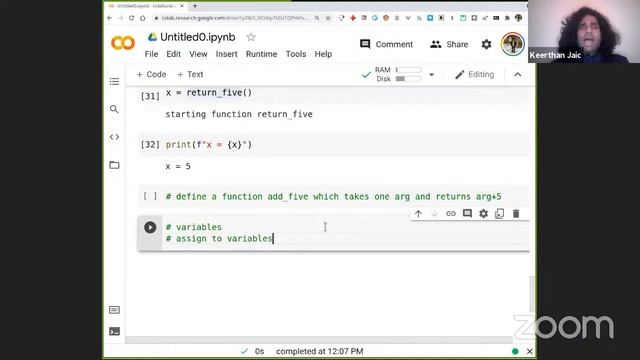Viewport: 640px width, 360px height.
Task: Open the Help menu
Action: (x=323, y=54)
